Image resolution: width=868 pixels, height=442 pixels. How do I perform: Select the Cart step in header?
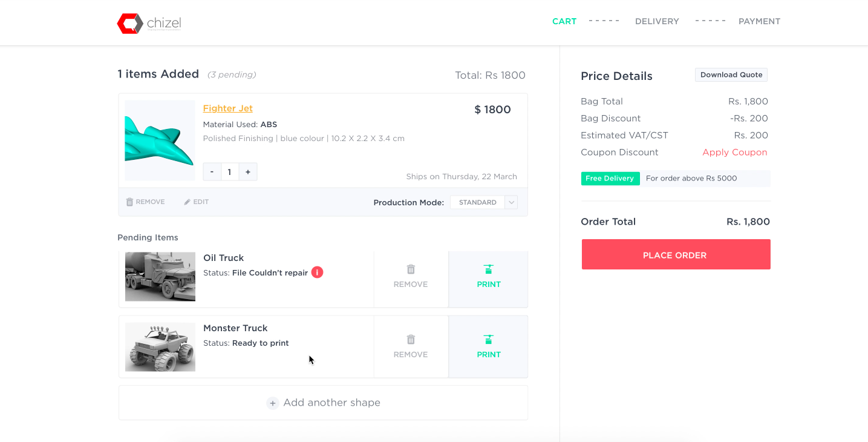[x=564, y=21]
